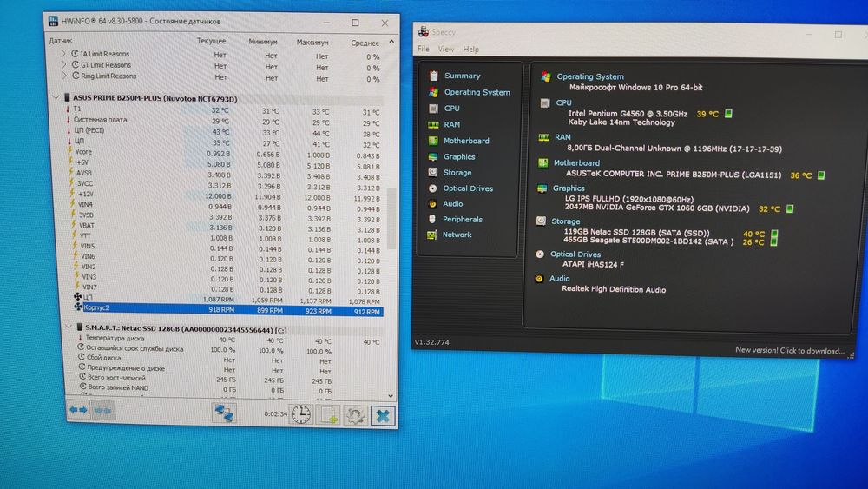Expand Ring Limit Reasons row

(64, 76)
